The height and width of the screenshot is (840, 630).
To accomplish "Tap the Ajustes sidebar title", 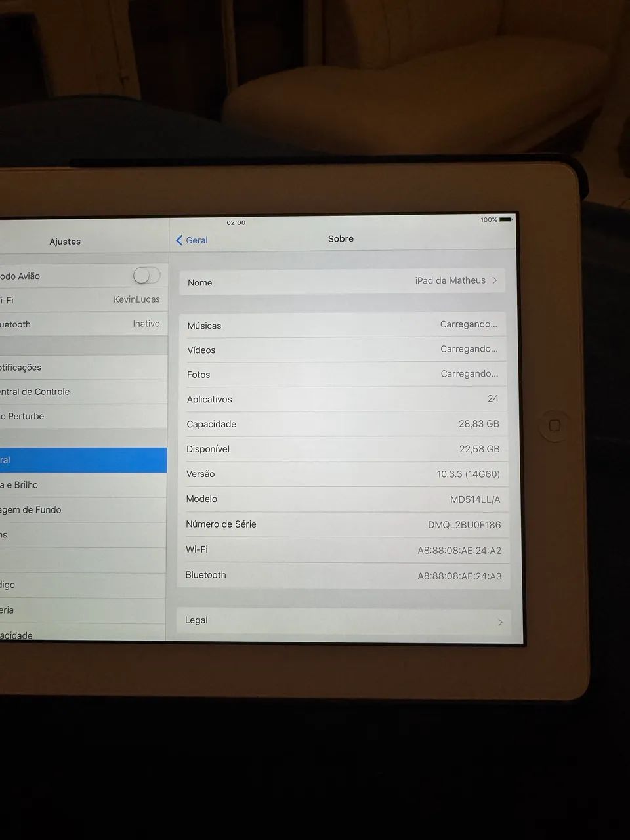I will tap(65, 241).
